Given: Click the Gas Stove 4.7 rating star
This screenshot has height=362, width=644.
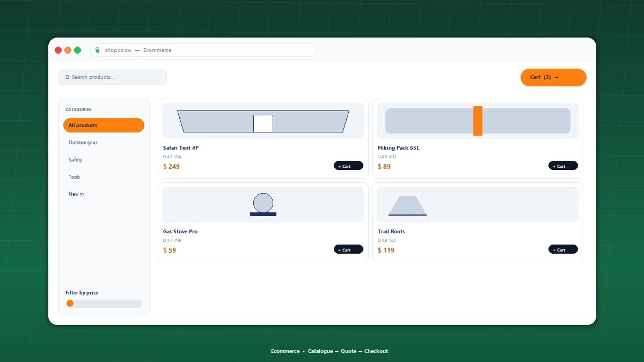Looking at the screenshot, I should [165, 240].
